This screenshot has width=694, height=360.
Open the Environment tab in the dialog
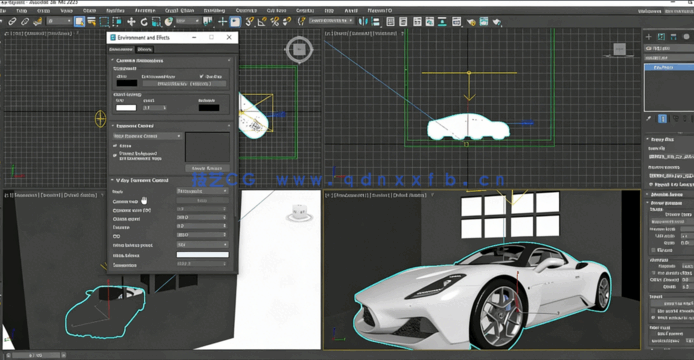coord(121,49)
